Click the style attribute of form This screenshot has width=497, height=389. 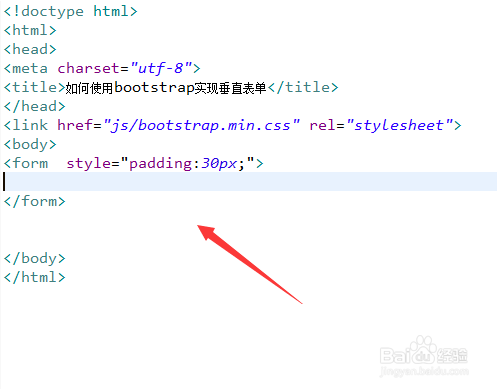coord(89,164)
